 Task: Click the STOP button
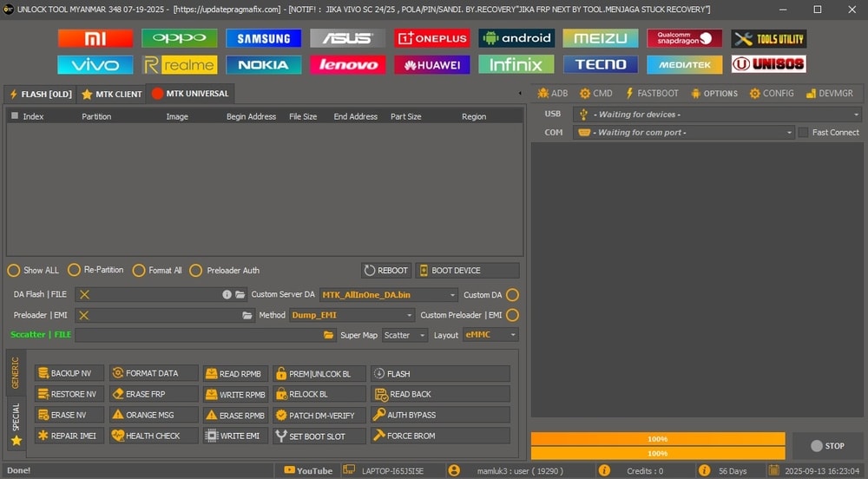[x=827, y=446]
